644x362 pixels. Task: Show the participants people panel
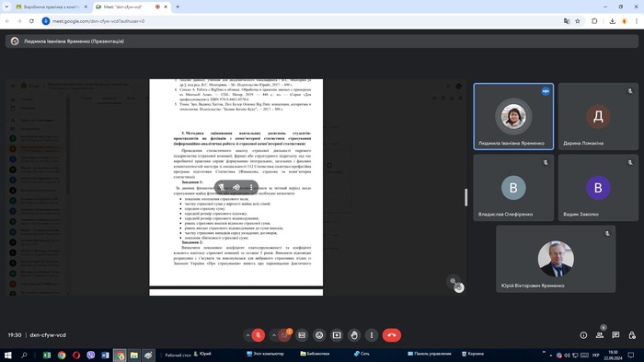tap(600, 335)
